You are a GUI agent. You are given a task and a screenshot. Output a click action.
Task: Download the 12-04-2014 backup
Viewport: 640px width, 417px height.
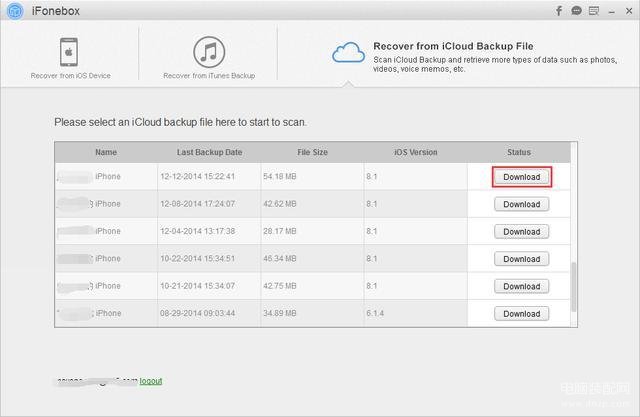click(x=522, y=231)
